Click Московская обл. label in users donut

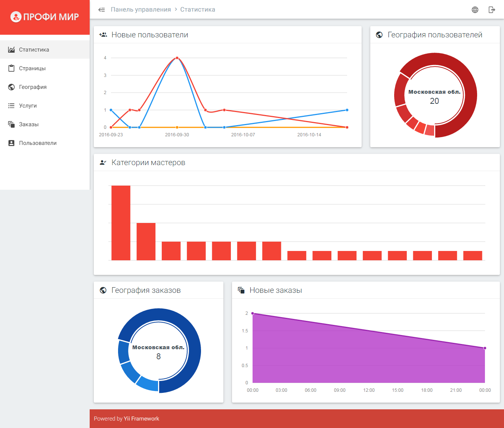[435, 92]
